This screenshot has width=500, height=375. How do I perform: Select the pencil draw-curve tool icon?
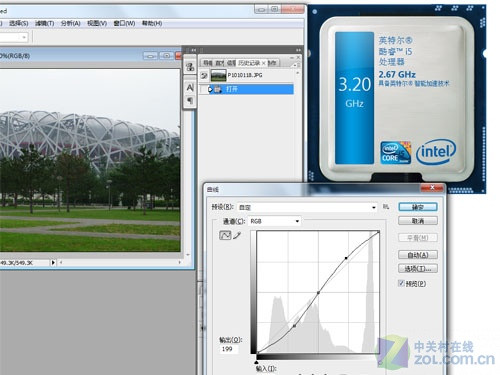[x=237, y=235]
